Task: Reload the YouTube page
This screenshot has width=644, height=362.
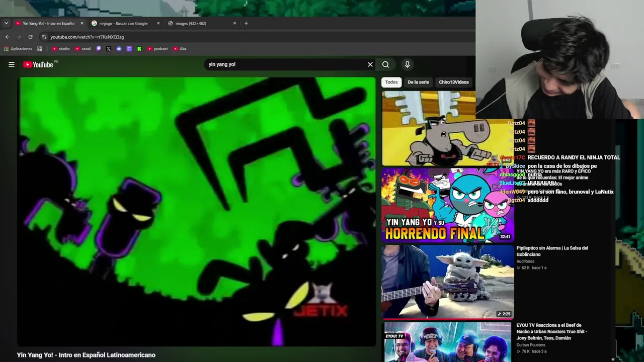Action: coord(30,37)
